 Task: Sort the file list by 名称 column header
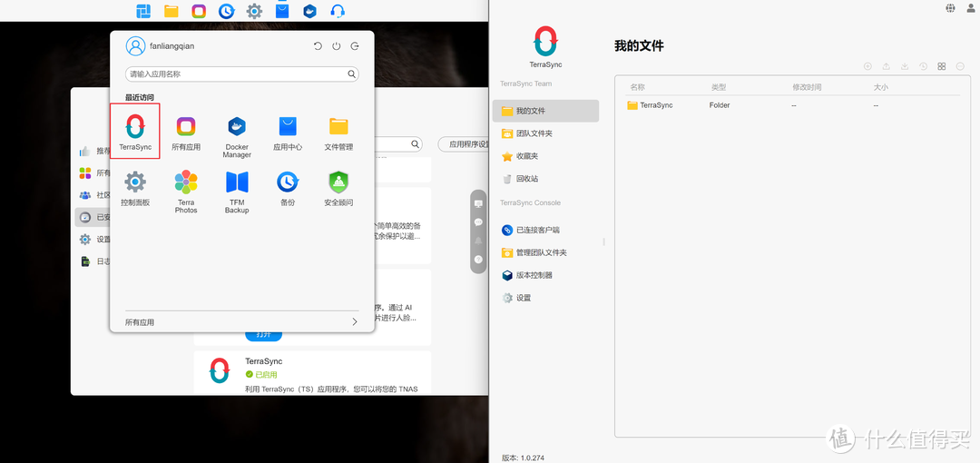638,87
